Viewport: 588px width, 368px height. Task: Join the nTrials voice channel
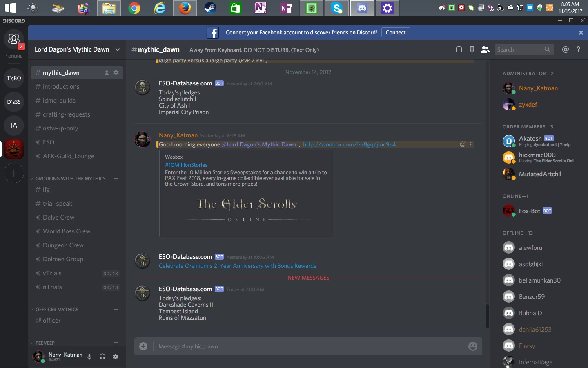77,287
